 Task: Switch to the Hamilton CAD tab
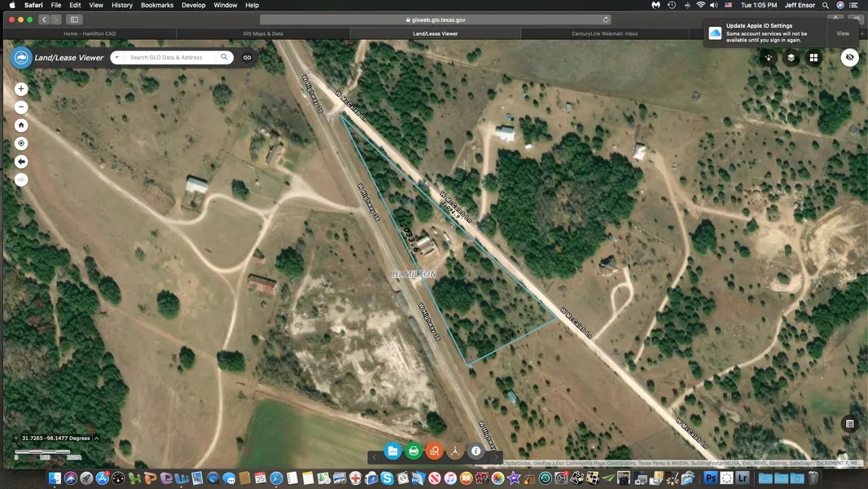[90, 33]
